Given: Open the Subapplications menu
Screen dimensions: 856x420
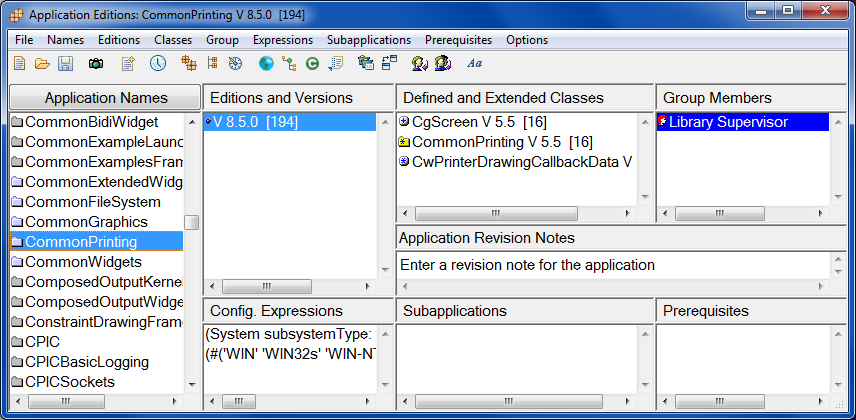Looking at the screenshot, I should click(x=368, y=40).
